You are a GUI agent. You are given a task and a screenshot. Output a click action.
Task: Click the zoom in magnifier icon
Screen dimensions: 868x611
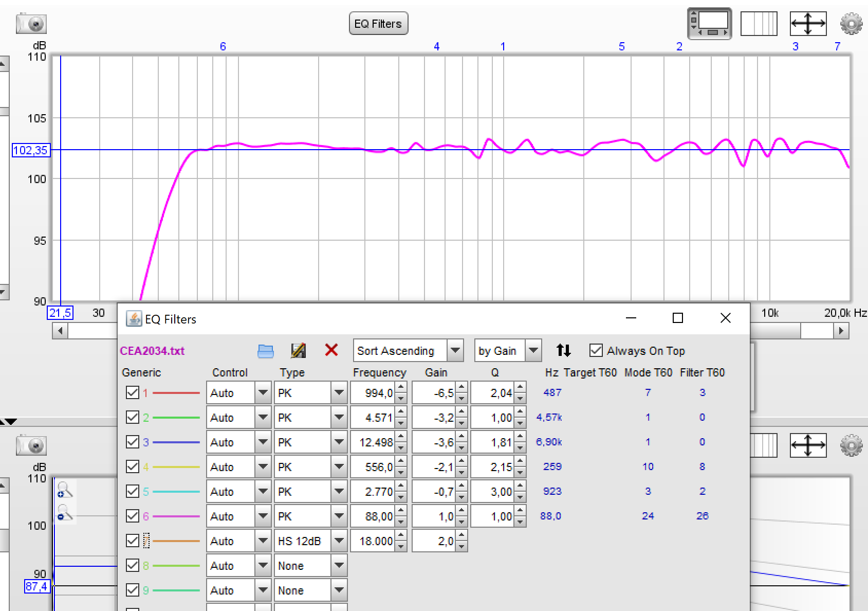65,490
